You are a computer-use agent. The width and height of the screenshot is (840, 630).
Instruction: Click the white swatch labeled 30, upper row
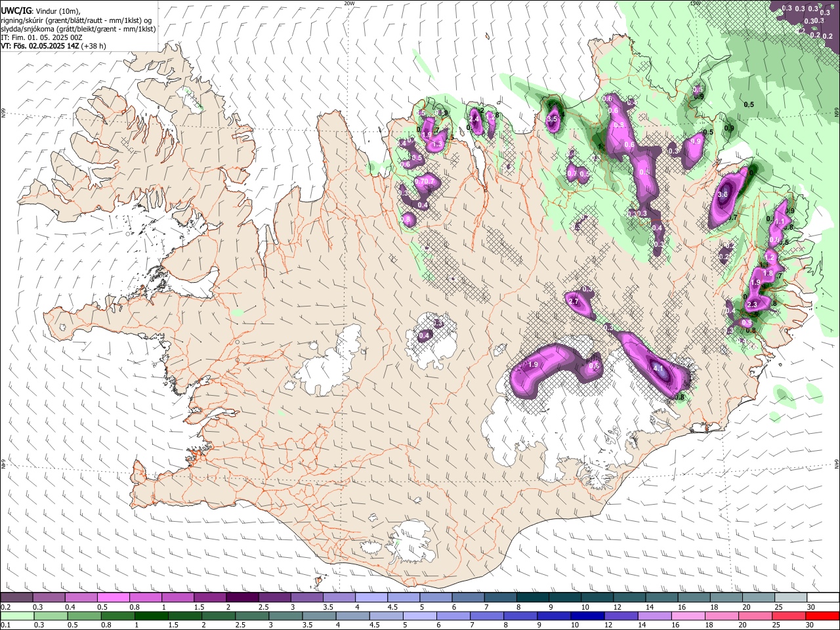pos(822,597)
